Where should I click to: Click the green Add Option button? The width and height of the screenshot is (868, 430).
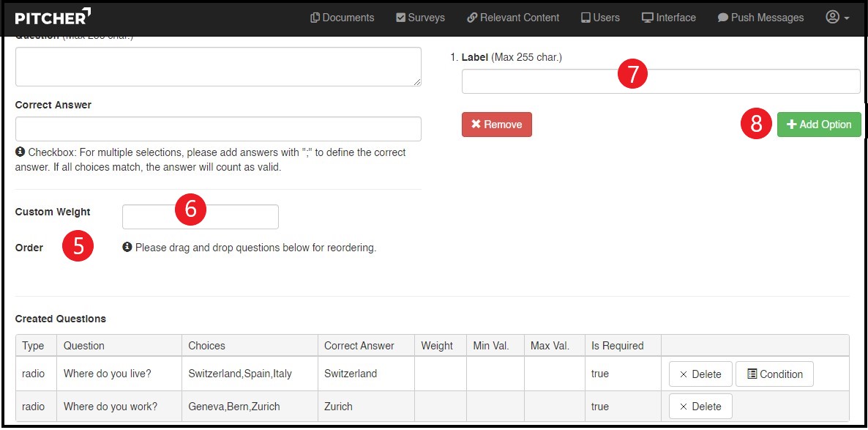(x=818, y=125)
